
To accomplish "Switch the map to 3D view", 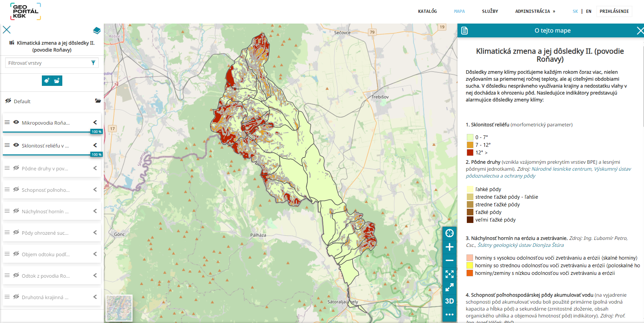I will [449, 301].
